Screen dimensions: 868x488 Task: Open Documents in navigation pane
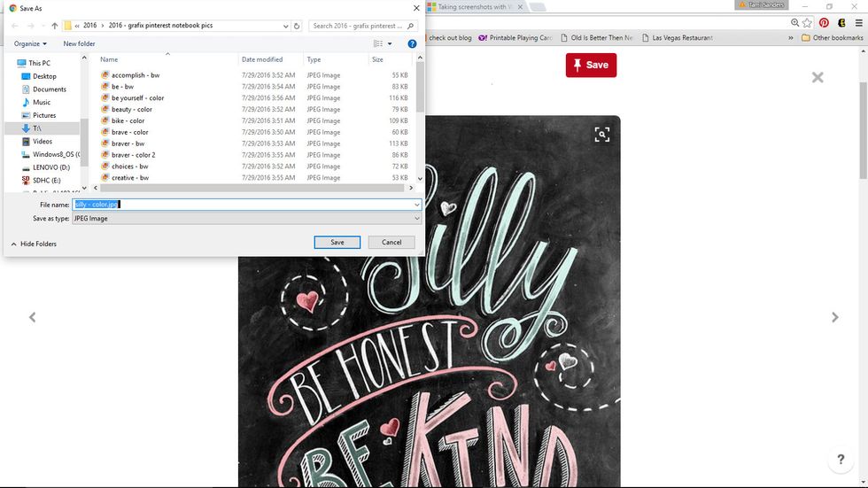50,89
